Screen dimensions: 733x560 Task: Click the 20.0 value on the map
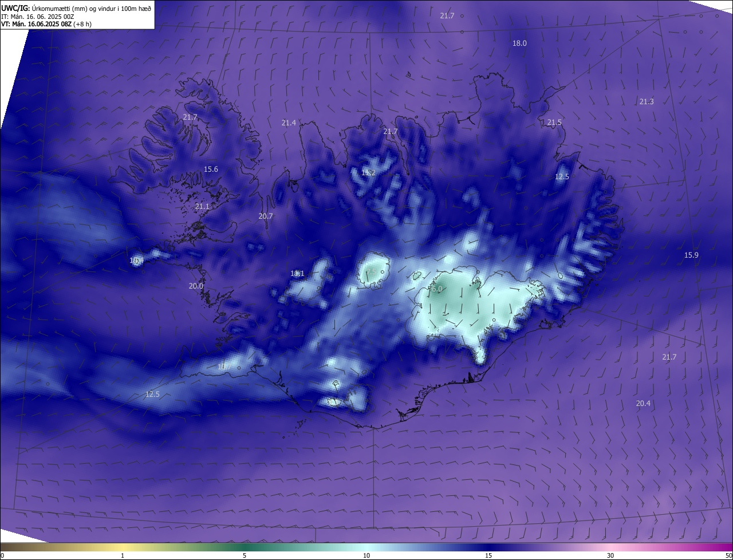pos(196,286)
